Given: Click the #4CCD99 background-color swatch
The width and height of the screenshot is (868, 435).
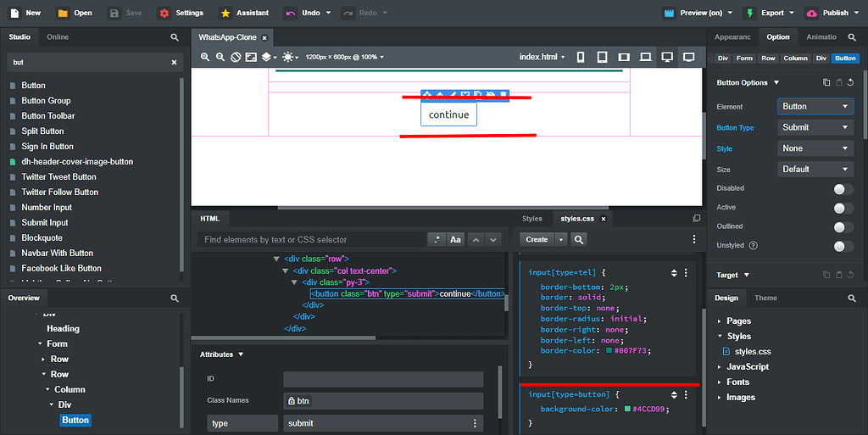Looking at the screenshot, I should click(627, 409).
